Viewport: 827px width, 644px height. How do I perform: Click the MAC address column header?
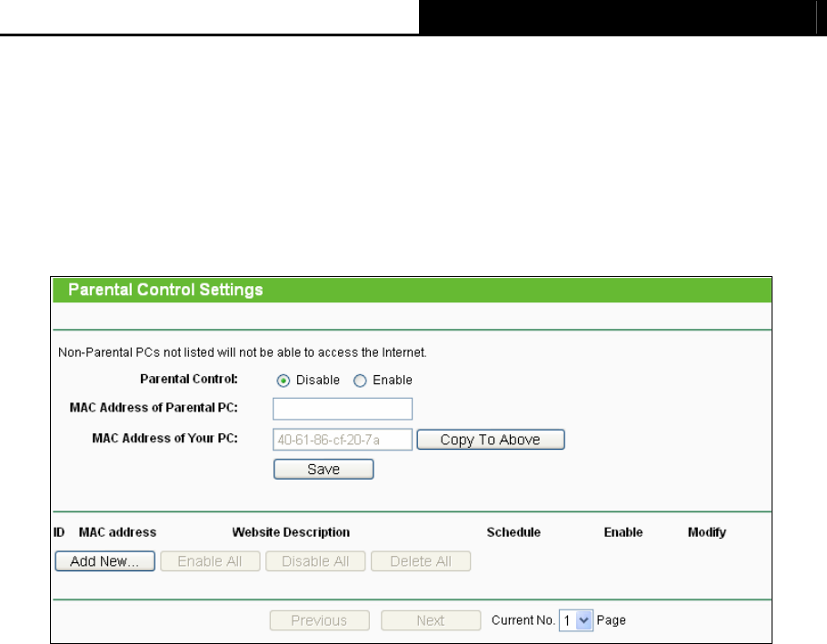pyautogui.click(x=117, y=532)
